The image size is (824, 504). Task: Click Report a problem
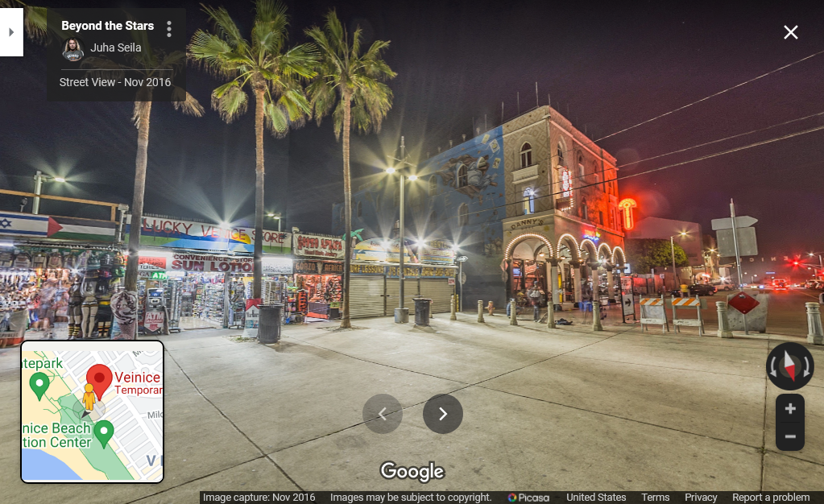coord(771,498)
